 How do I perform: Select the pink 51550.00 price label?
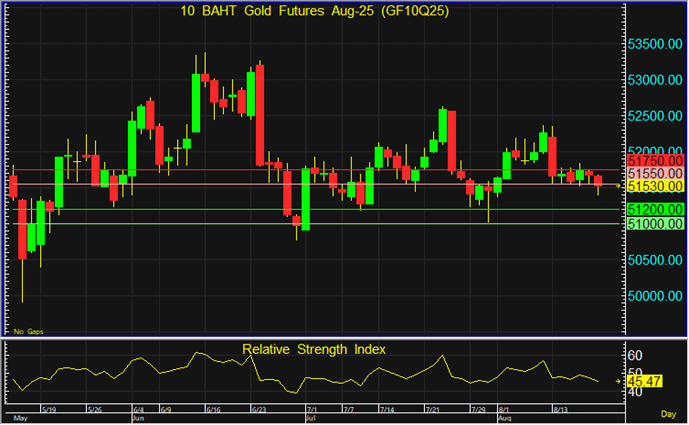pos(654,173)
